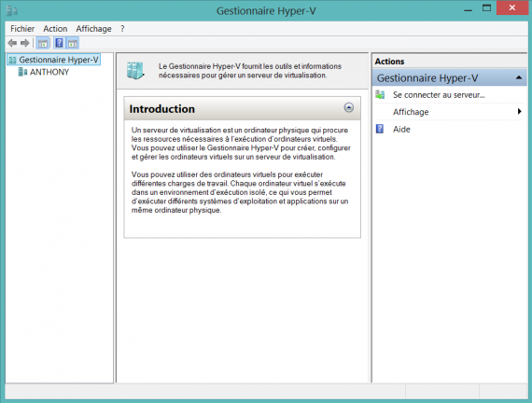Viewport: 532px width, 403px height.
Task: Click Aide in the Actions pane
Action: tap(401, 130)
